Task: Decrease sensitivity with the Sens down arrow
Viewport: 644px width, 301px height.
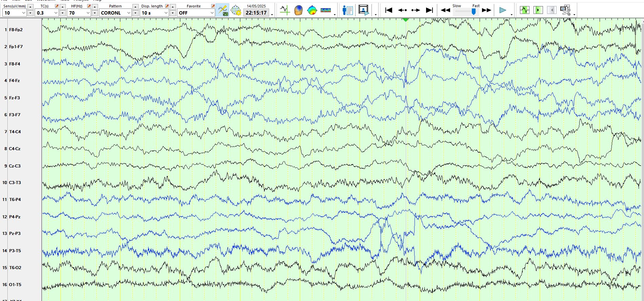Action: 30,13
